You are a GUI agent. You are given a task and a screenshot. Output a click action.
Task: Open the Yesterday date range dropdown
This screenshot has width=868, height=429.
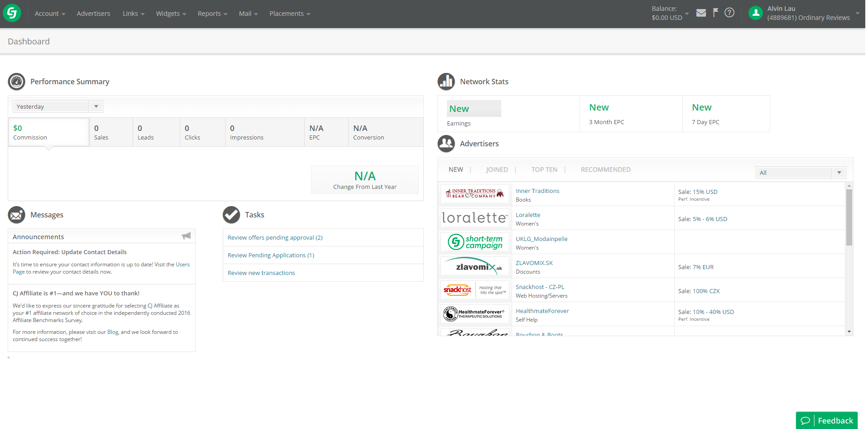(58, 106)
